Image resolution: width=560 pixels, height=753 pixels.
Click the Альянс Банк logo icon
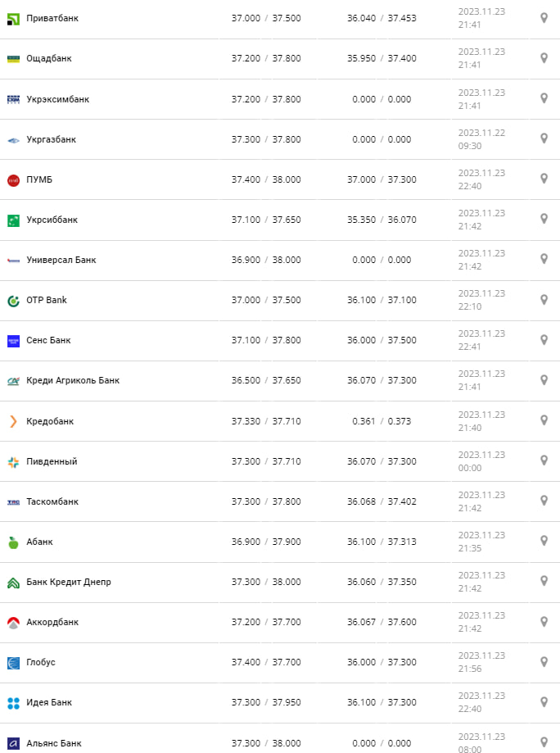(13, 743)
